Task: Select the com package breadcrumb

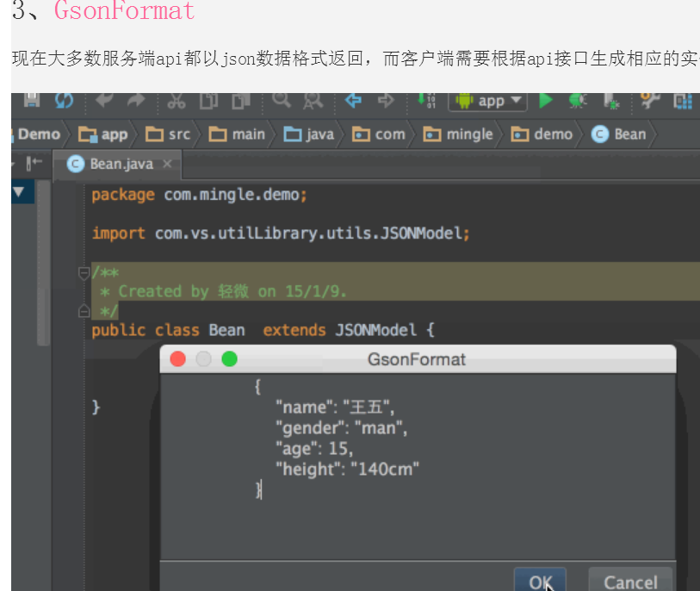Action: pos(379,134)
